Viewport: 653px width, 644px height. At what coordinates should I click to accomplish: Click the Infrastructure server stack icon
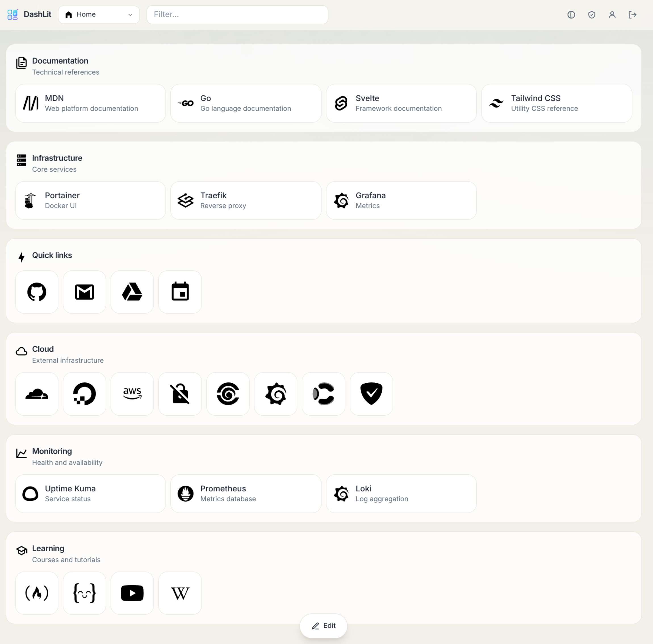tap(21, 160)
